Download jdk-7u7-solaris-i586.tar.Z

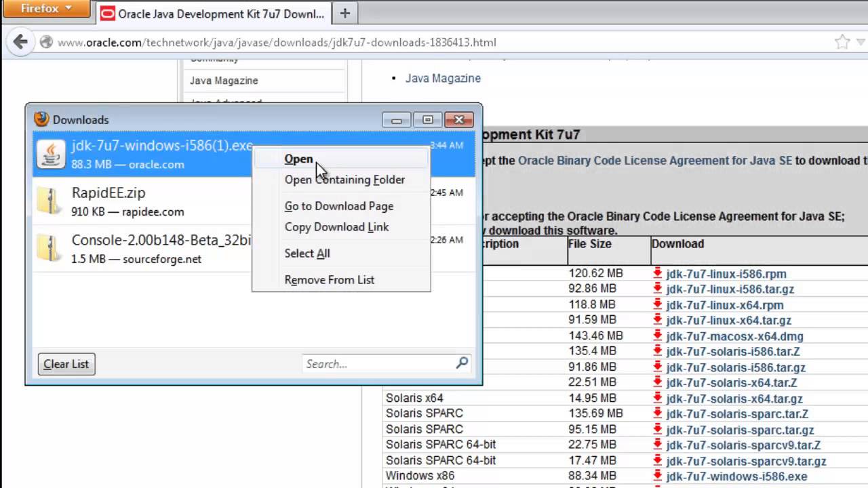point(733,352)
